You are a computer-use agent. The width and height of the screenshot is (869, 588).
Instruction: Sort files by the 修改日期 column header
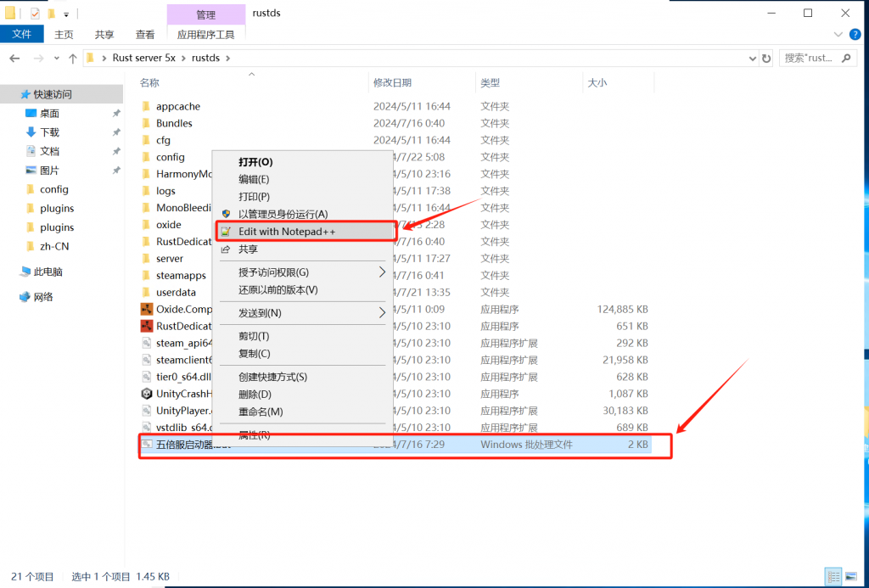pos(392,82)
